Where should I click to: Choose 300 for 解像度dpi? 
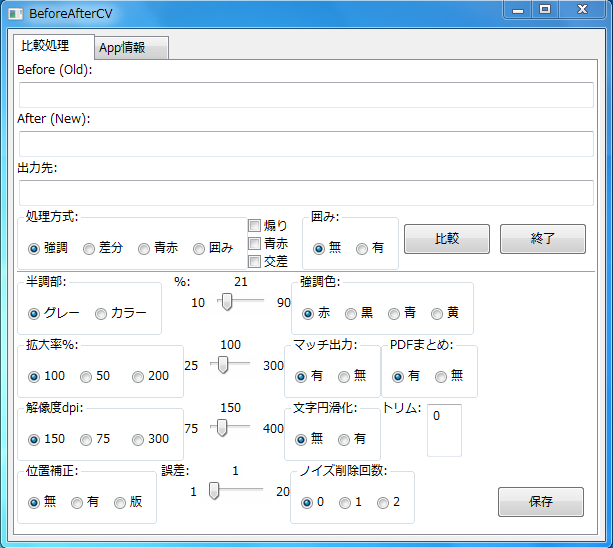tap(151, 439)
